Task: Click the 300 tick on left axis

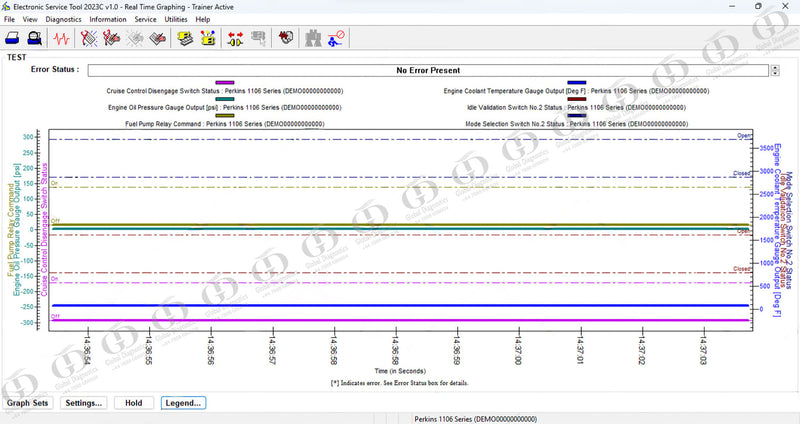Action: (x=28, y=137)
